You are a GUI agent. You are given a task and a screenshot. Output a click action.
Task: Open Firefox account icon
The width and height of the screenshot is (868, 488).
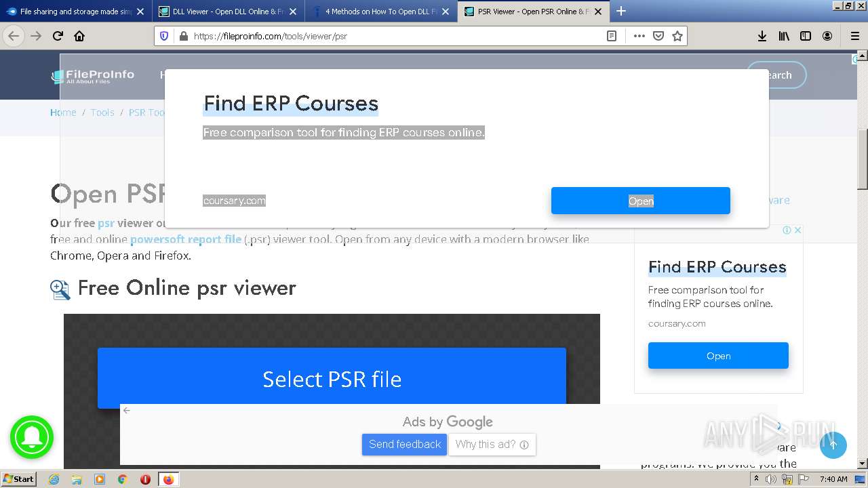tap(827, 36)
